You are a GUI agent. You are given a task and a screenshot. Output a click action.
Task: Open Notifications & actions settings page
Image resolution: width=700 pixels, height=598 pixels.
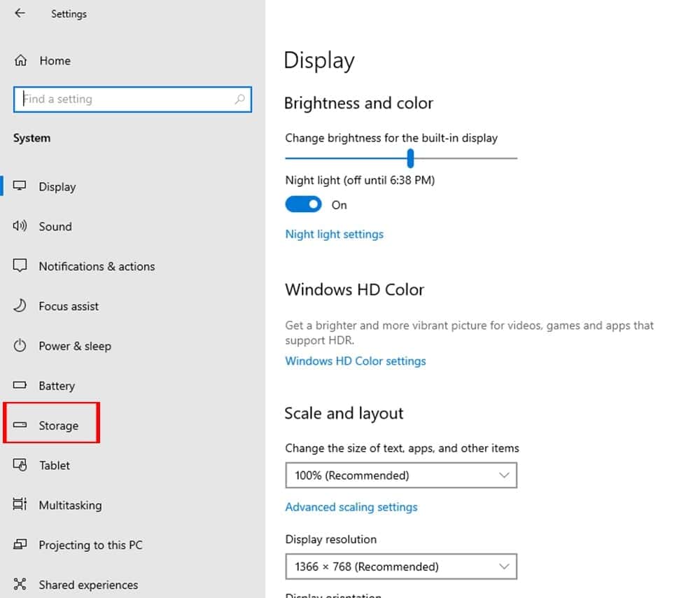[97, 266]
